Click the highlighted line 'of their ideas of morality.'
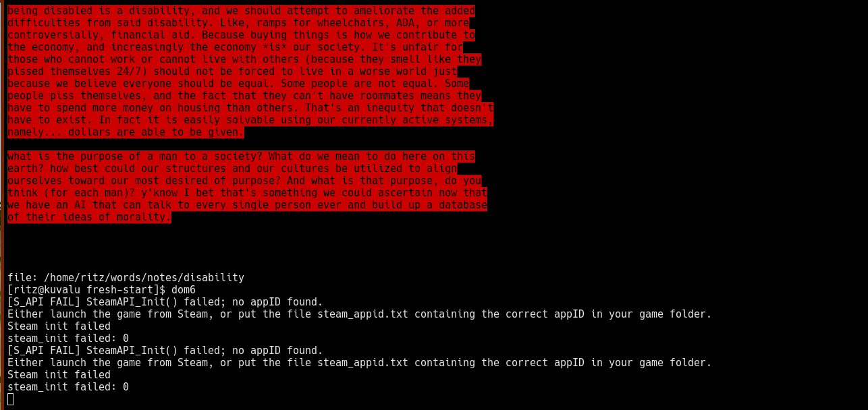The image size is (868, 410). point(89,216)
